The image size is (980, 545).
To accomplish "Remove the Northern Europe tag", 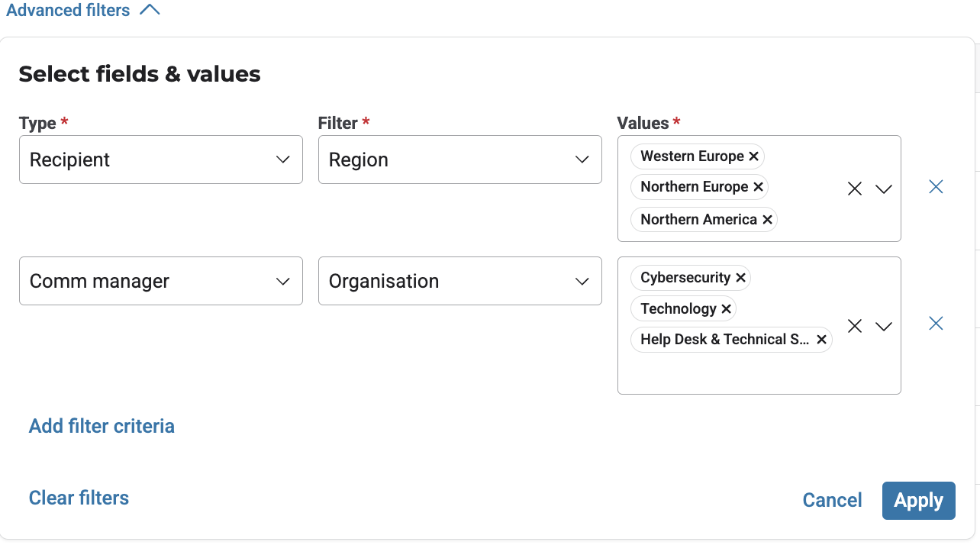I will pyautogui.click(x=758, y=187).
